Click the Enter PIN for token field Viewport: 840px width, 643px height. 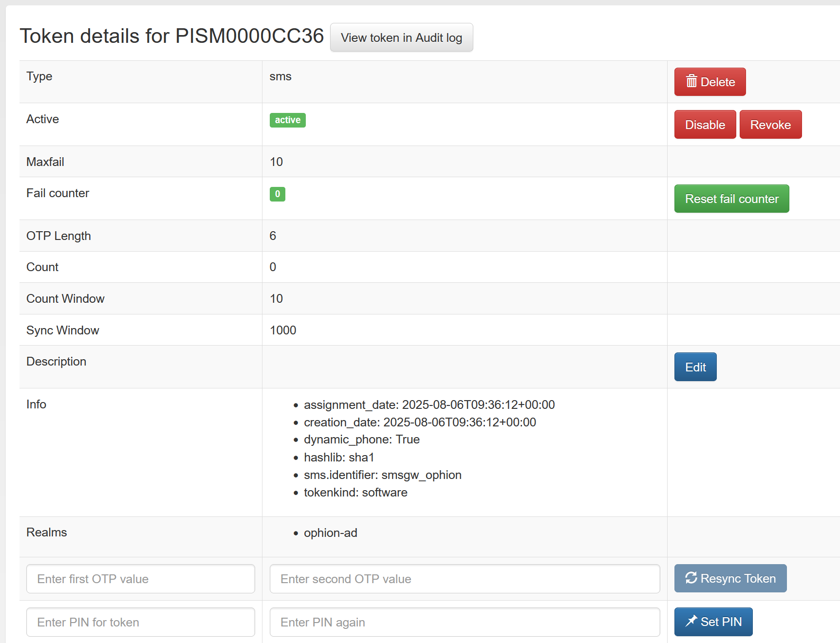point(141,622)
